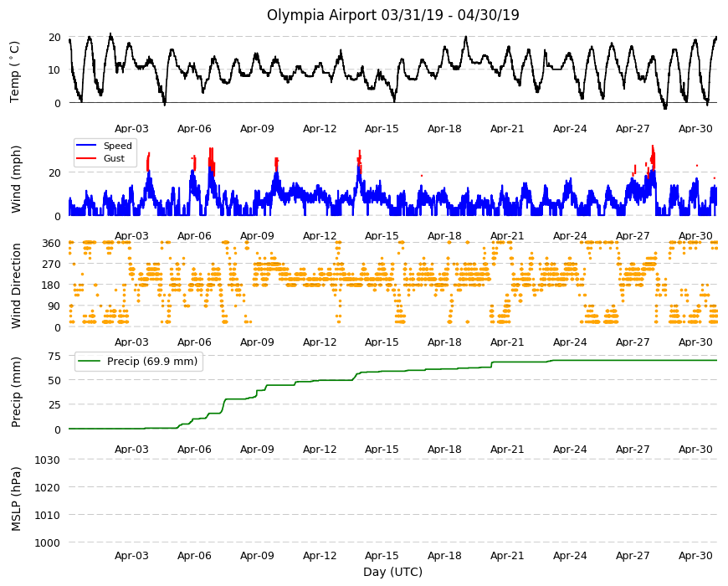Click Apr-21 tick under wind direction chart

507,342
